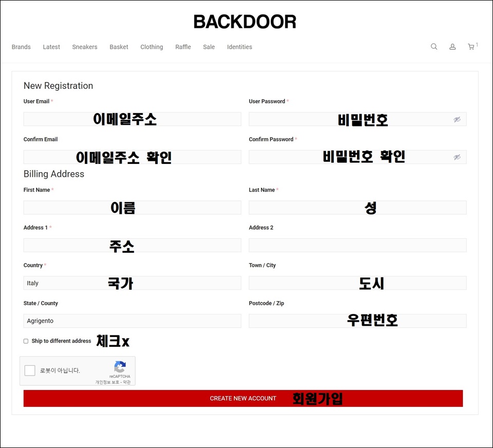Open the Clothing menu
493x448 pixels.
151,47
